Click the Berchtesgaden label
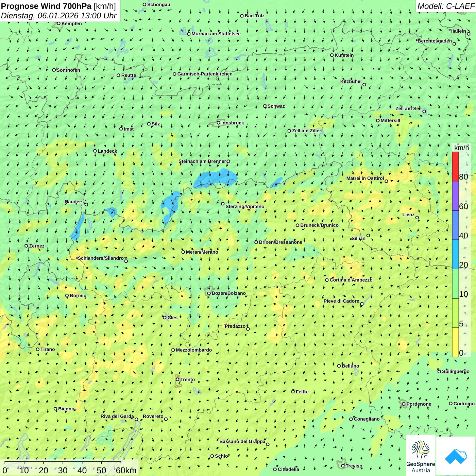476x476 pixels. pyautogui.click(x=435, y=41)
